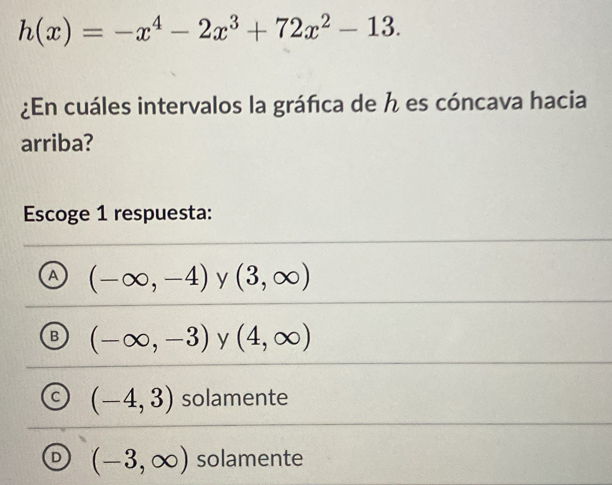Click the h(x) function equation
The image size is (612, 485).
(209, 30)
